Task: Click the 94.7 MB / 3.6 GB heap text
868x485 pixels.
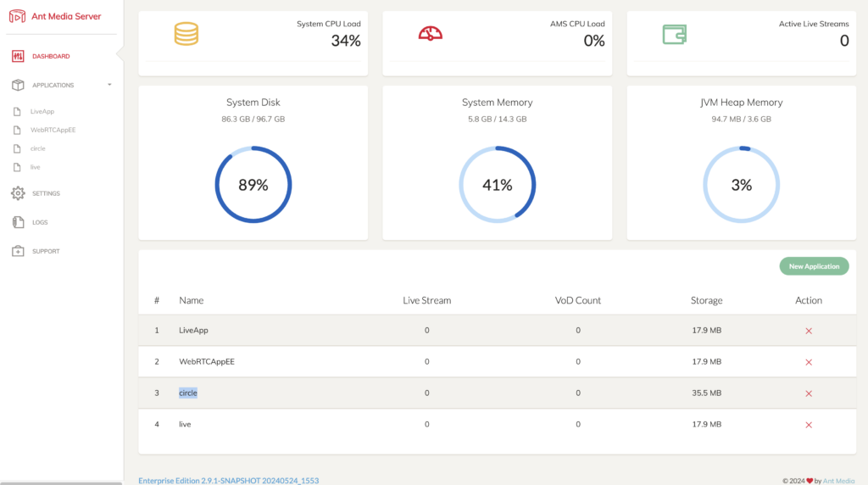Action: click(x=741, y=119)
